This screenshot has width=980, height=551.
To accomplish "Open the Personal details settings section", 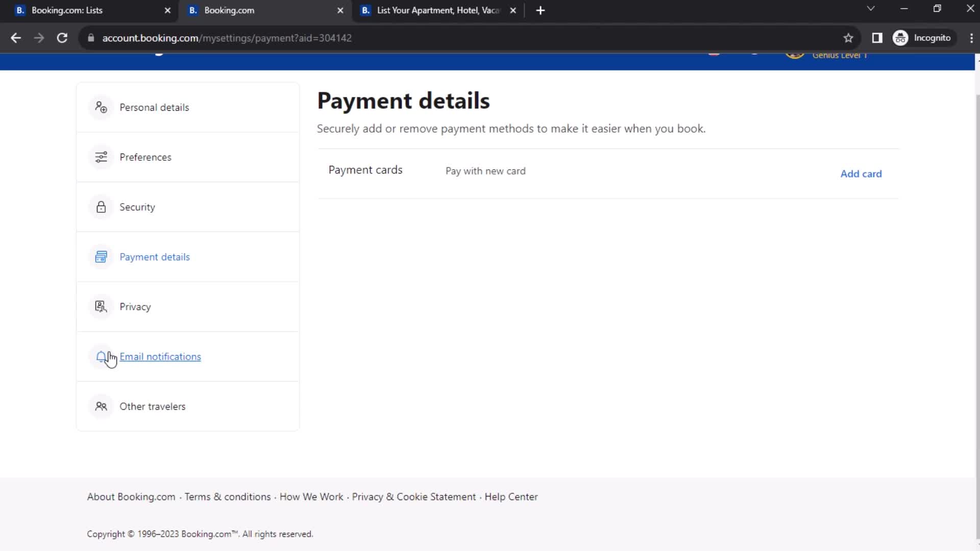I will point(155,107).
